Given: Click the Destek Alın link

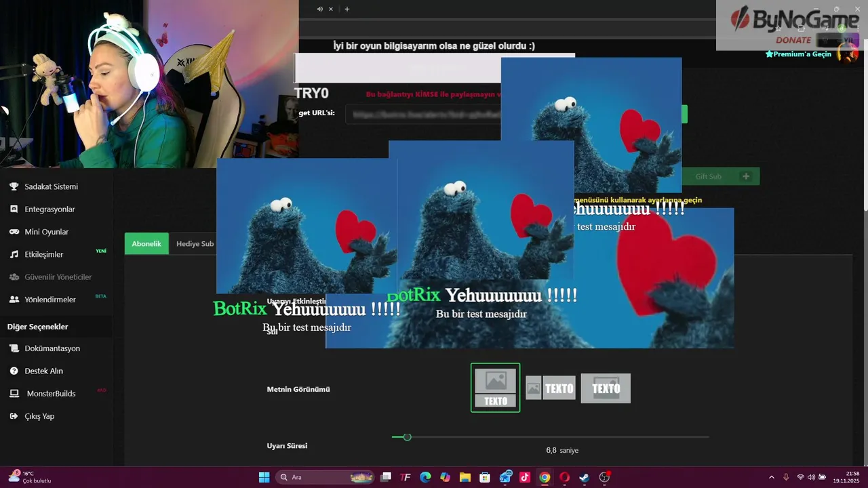Looking at the screenshot, I should pyautogui.click(x=44, y=371).
